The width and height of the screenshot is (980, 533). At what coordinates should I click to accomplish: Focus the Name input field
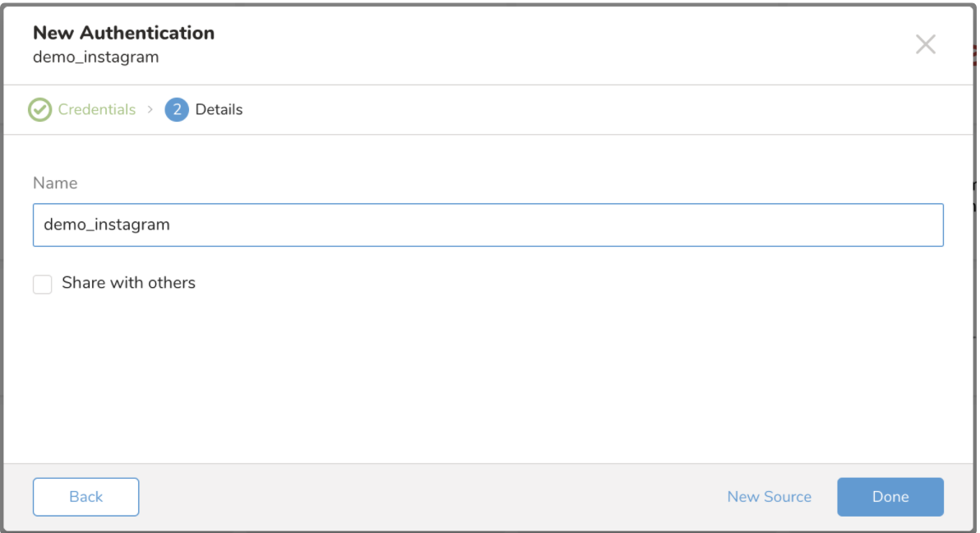click(x=488, y=225)
